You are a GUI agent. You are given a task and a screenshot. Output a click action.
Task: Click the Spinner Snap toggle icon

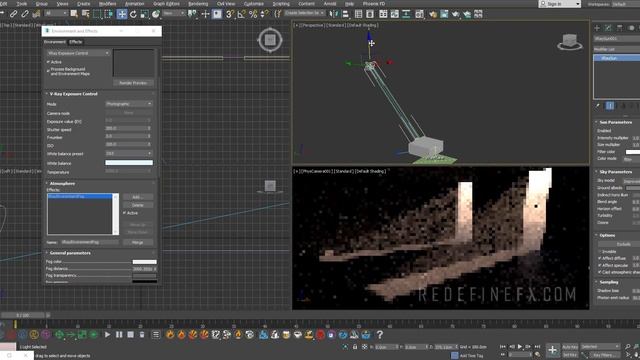click(264, 14)
